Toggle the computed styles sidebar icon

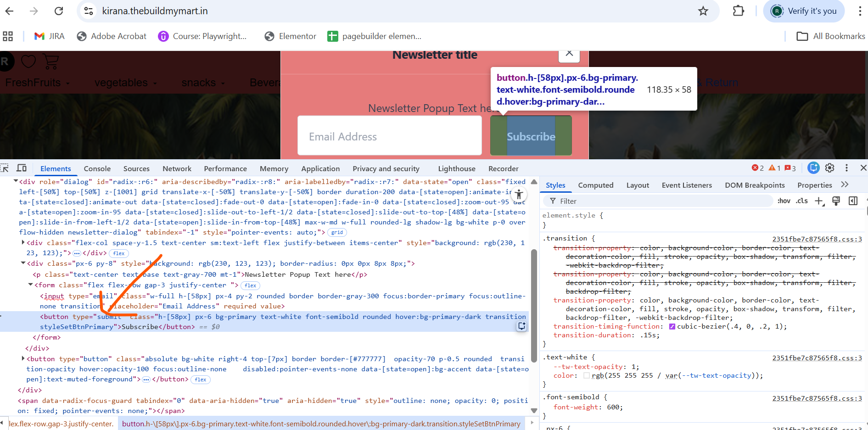click(853, 201)
